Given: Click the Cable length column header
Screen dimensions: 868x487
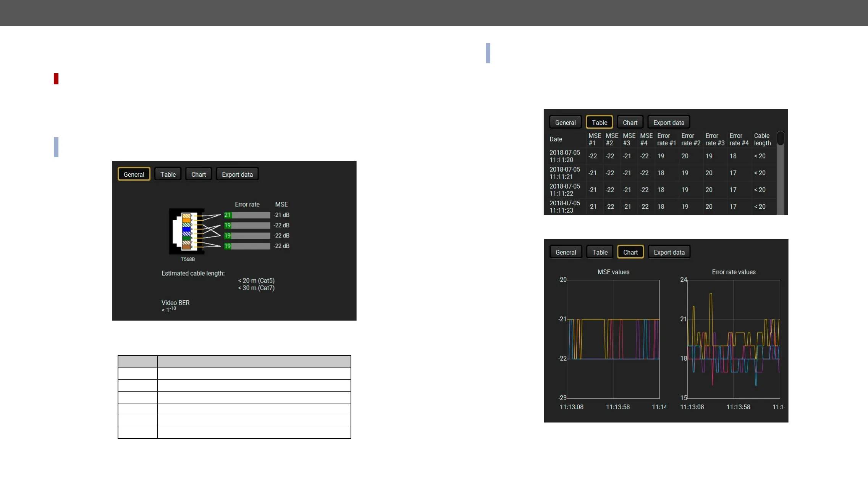Looking at the screenshot, I should [x=762, y=139].
